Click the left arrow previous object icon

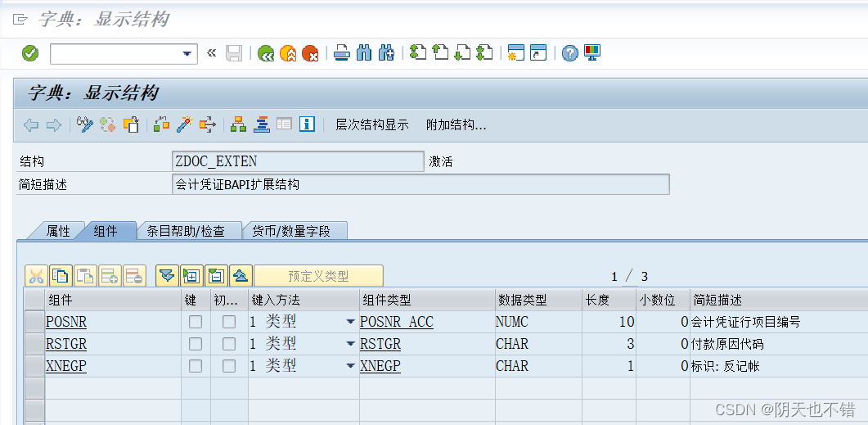tap(31, 125)
